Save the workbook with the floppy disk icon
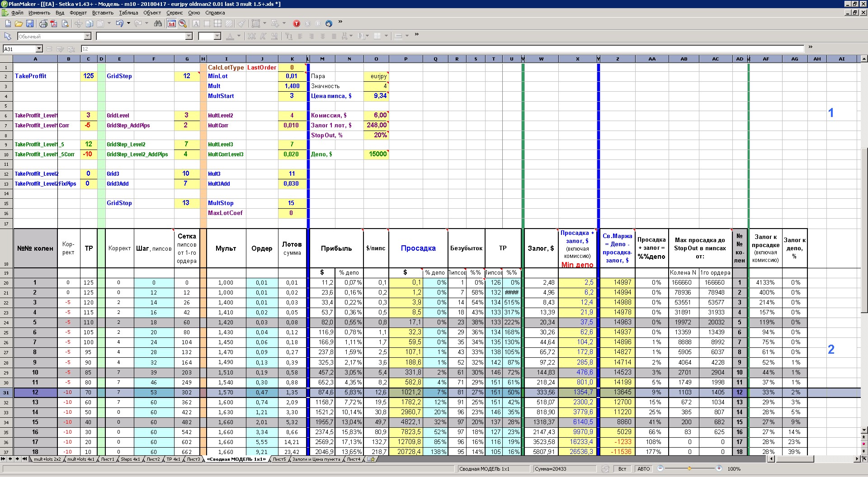The height and width of the screenshot is (477, 868). click(x=30, y=23)
